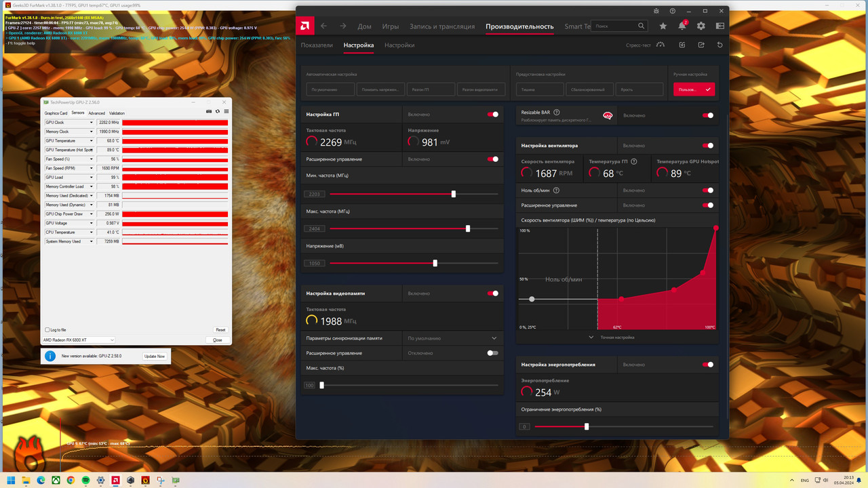Open the GPU-Z hamburger menu
Image resolution: width=868 pixels, height=488 pixels.
click(226, 111)
